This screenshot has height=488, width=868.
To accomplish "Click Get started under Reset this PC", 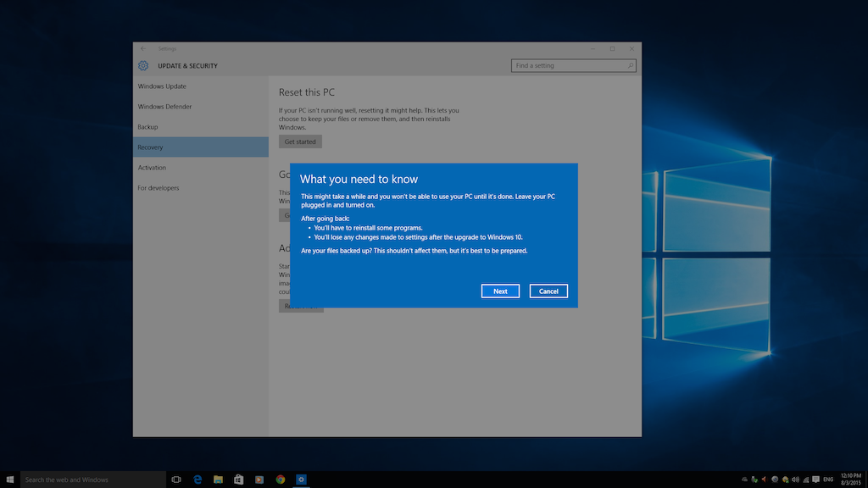I will pyautogui.click(x=300, y=141).
